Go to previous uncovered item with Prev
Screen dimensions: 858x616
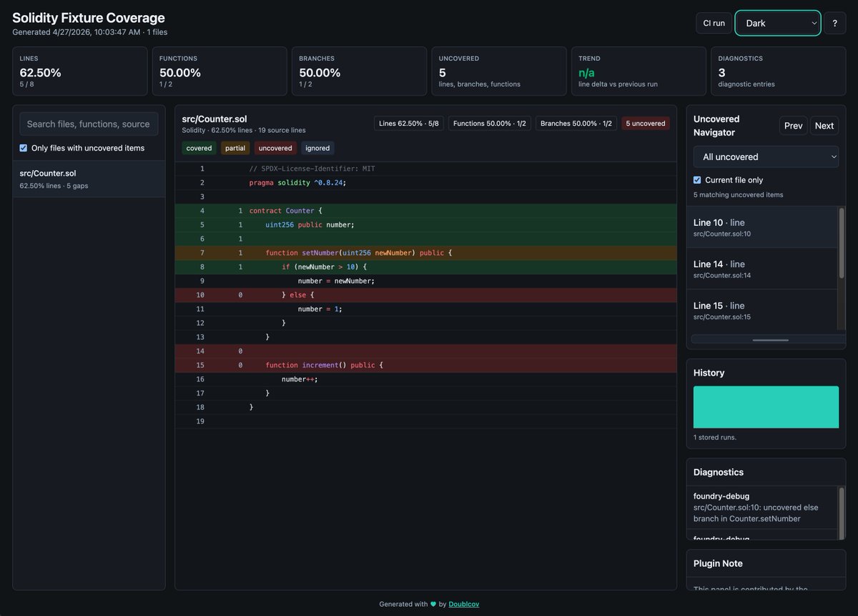click(x=794, y=126)
